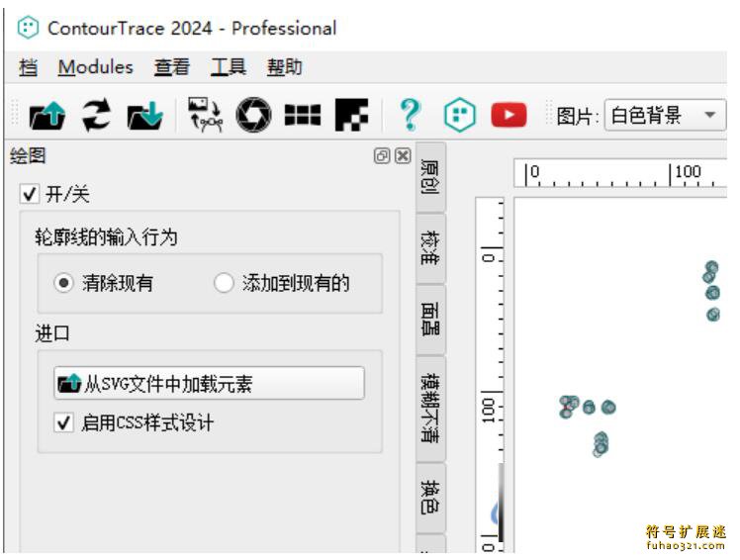Click the 图片: label in toolbar
The width and height of the screenshot is (740, 560).
click(x=577, y=116)
